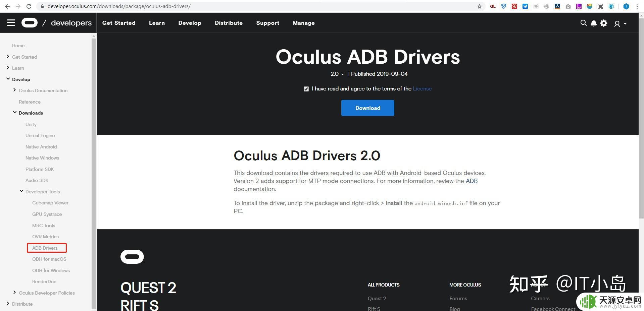This screenshot has width=644, height=311.
Task: Open the Manage top menu
Action: point(304,23)
